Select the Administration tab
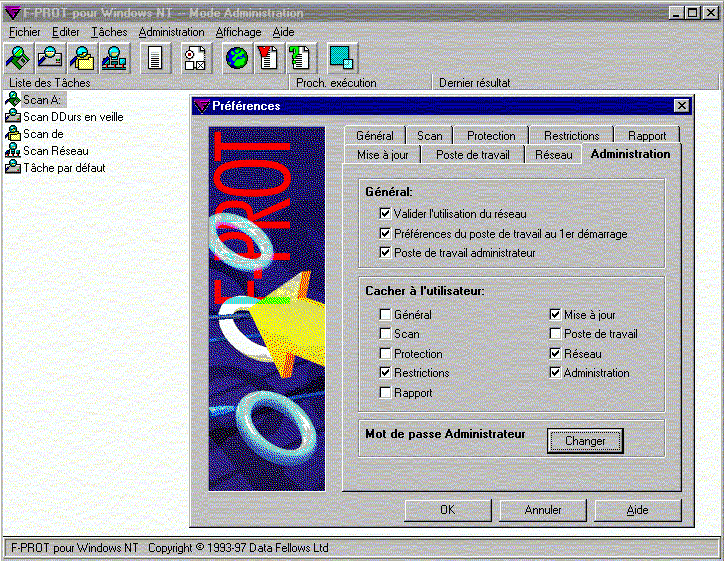 click(630, 154)
